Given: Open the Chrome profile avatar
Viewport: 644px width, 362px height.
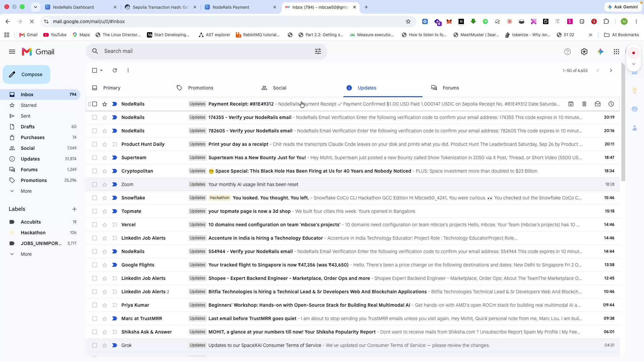Looking at the screenshot, I should [x=624, y=21].
